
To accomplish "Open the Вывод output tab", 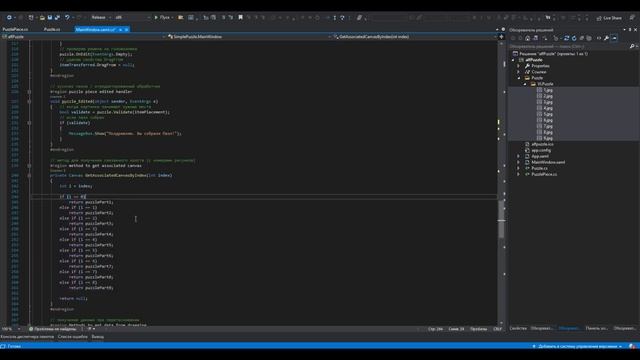I will [98, 337].
